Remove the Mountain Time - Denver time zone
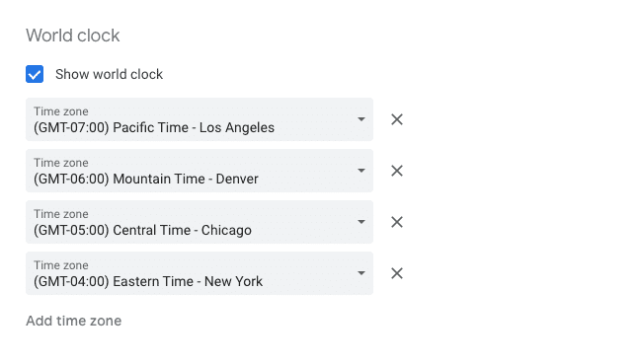 pyautogui.click(x=397, y=171)
